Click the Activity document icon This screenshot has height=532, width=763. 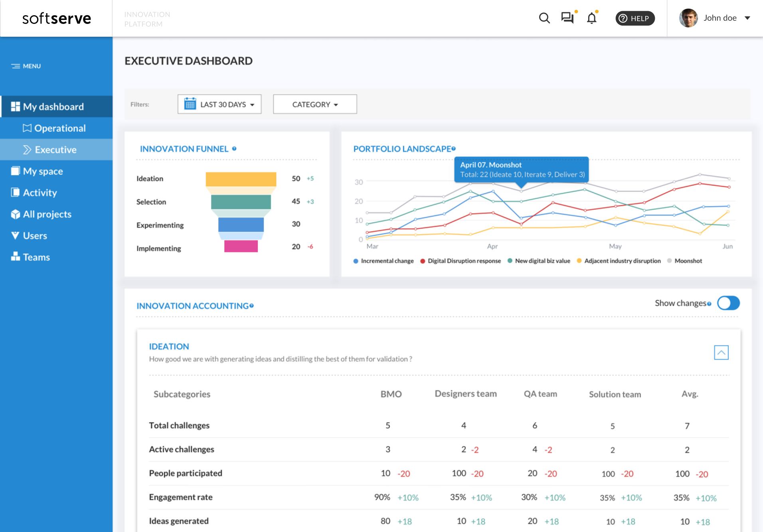(16, 192)
